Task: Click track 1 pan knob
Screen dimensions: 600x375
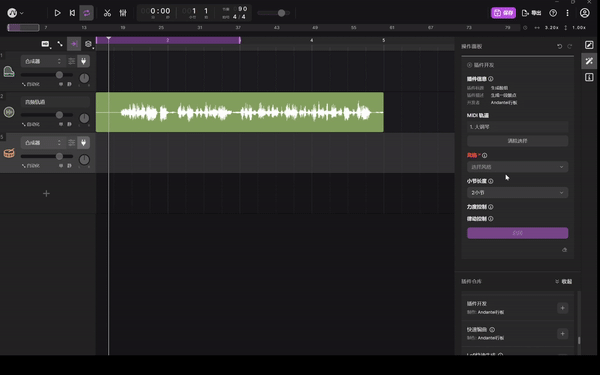Action: tap(84, 78)
